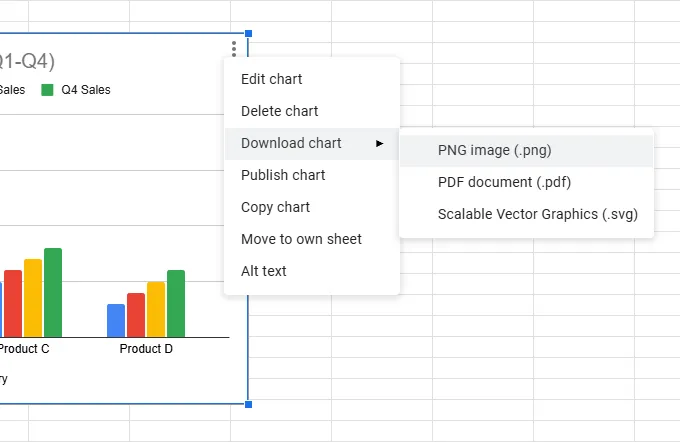Click the blue bar for Product D
The width and height of the screenshot is (680, 442).
[116, 320]
